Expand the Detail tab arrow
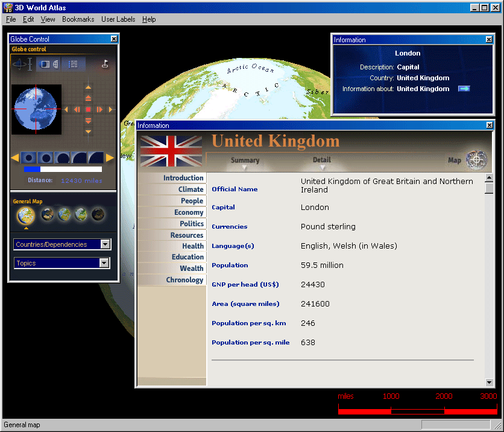504x432 pixels. (323, 167)
